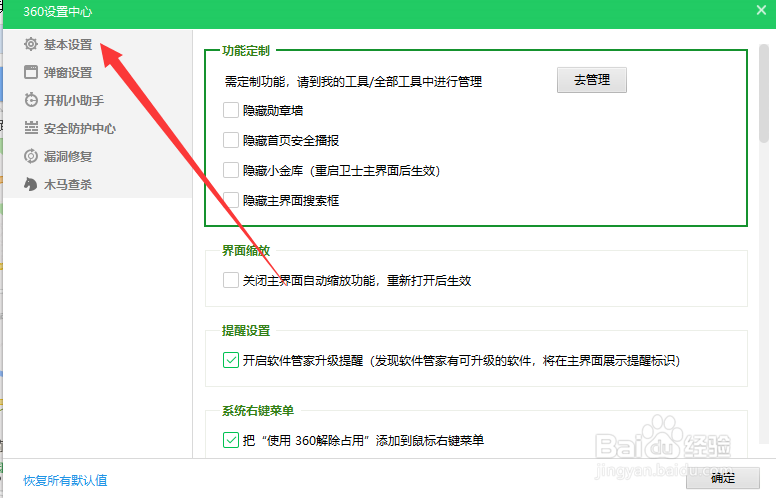
Task: Click the horse icon beside 木马查杀
Action: point(31,184)
